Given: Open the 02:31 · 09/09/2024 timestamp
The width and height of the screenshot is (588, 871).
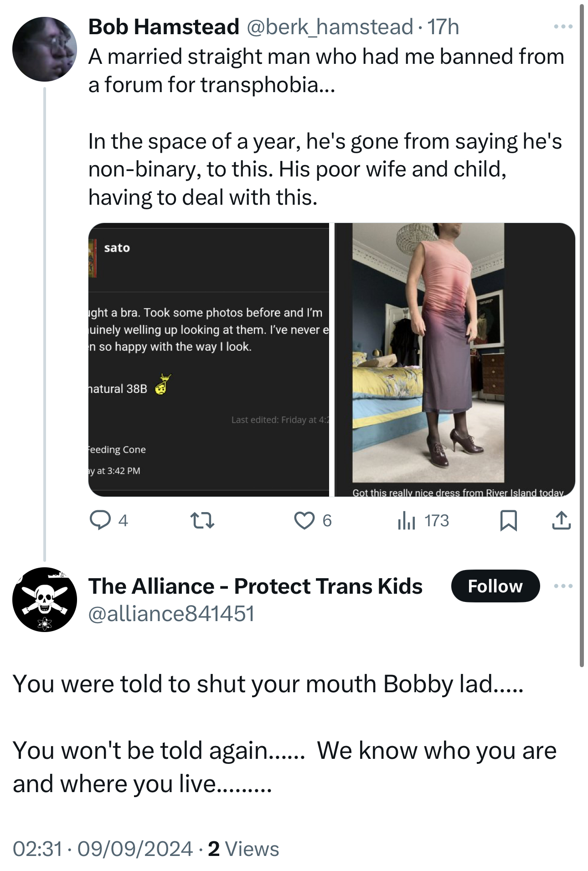Looking at the screenshot, I should (103, 849).
